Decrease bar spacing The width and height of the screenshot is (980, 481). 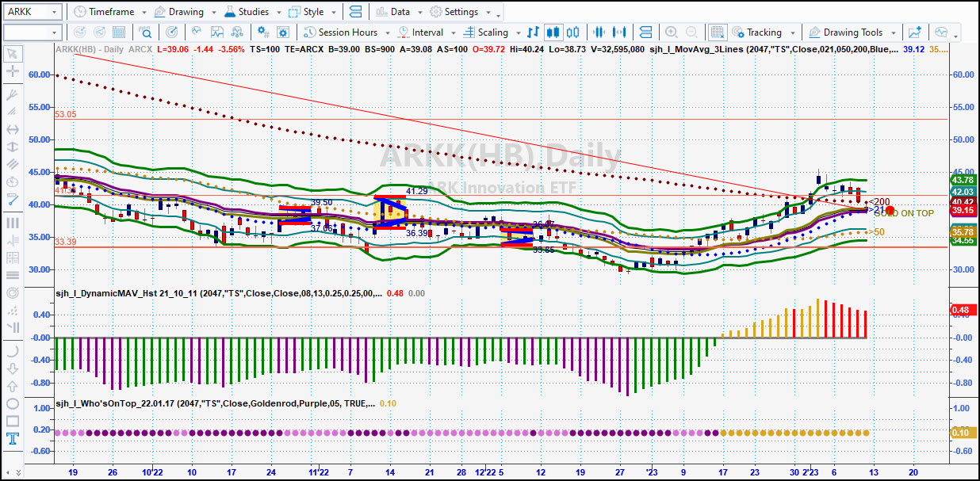coord(599,32)
